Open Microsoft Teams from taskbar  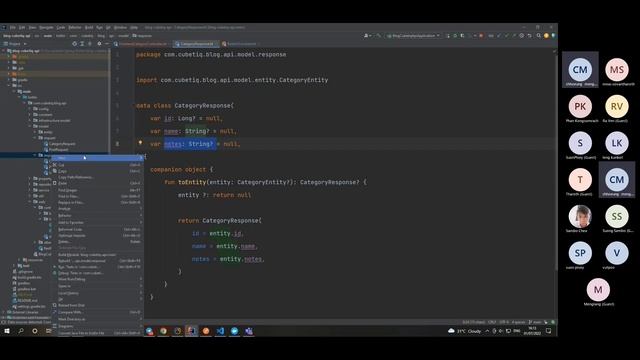249,331
